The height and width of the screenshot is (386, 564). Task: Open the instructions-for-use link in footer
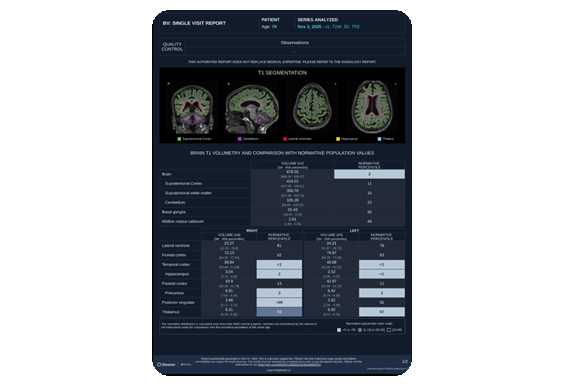click(289, 365)
